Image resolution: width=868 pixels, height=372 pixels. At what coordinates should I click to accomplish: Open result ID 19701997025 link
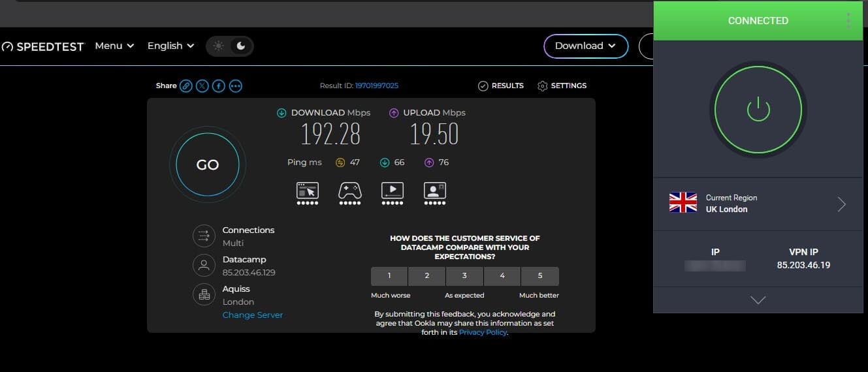pyautogui.click(x=377, y=85)
